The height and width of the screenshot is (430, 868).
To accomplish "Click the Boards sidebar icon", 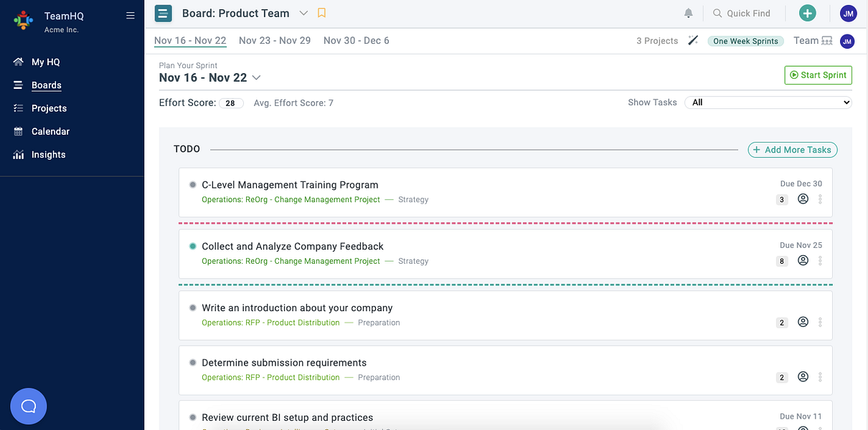I will point(19,85).
